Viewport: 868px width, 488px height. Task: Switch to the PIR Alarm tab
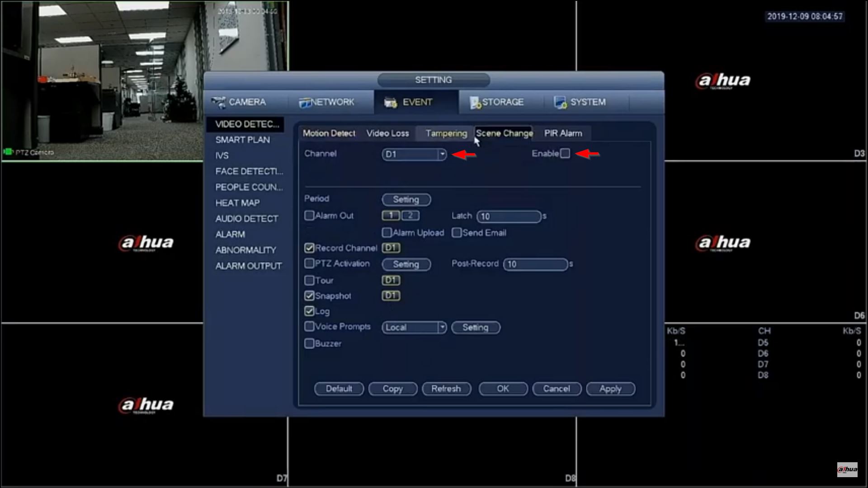click(563, 133)
